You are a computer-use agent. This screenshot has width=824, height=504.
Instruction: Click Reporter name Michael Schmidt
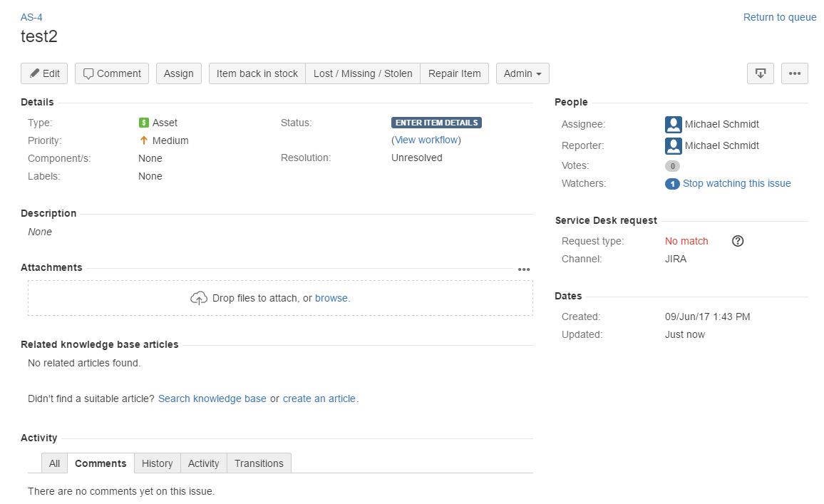coord(721,146)
